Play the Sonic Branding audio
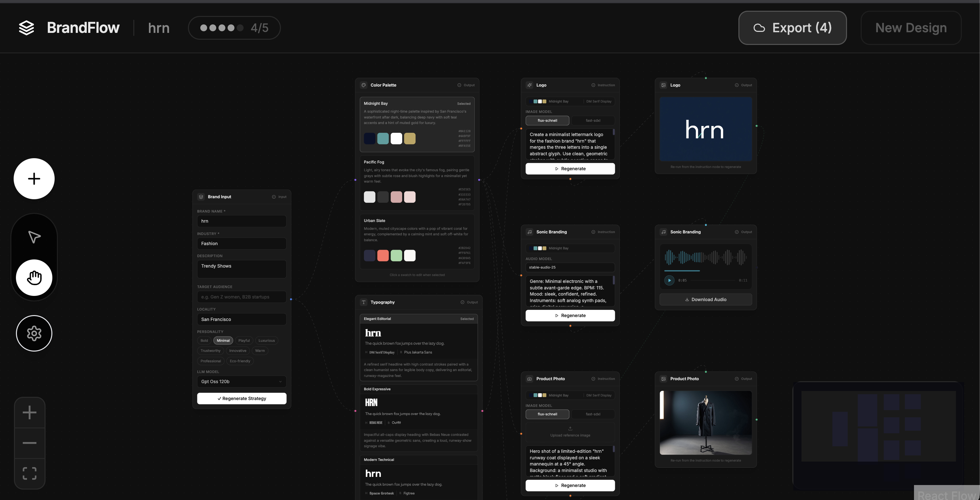980x500 pixels. coord(669,280)
